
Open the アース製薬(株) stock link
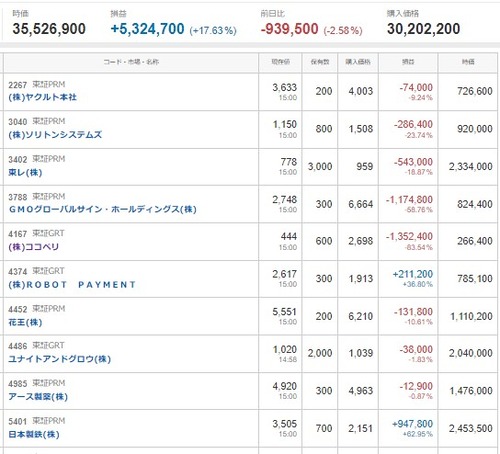pyautogui.click(x=38, y=397)
